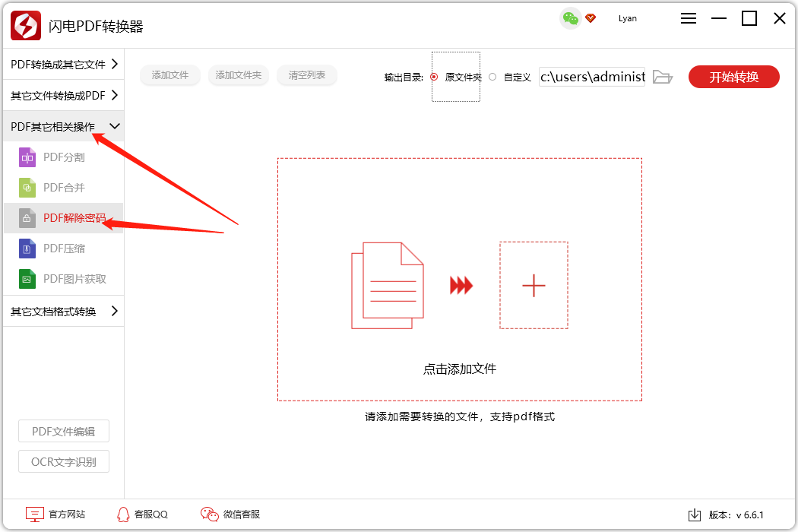Open the output folder browse icon
798x532 pixels.
[663, 77]
